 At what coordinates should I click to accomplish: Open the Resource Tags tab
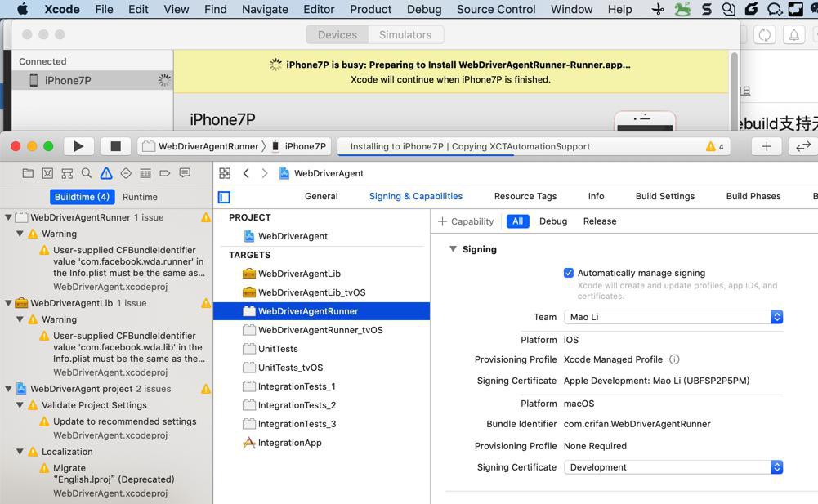click(x=525, y=196)
